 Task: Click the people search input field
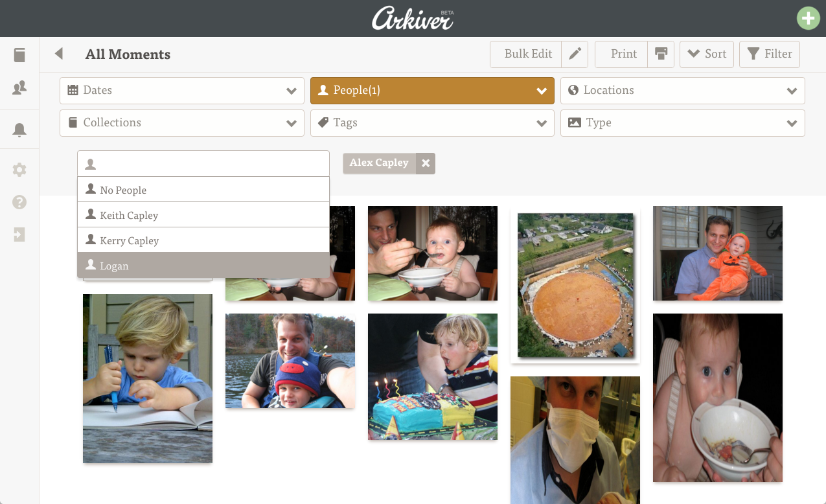[x=203, y=164]
